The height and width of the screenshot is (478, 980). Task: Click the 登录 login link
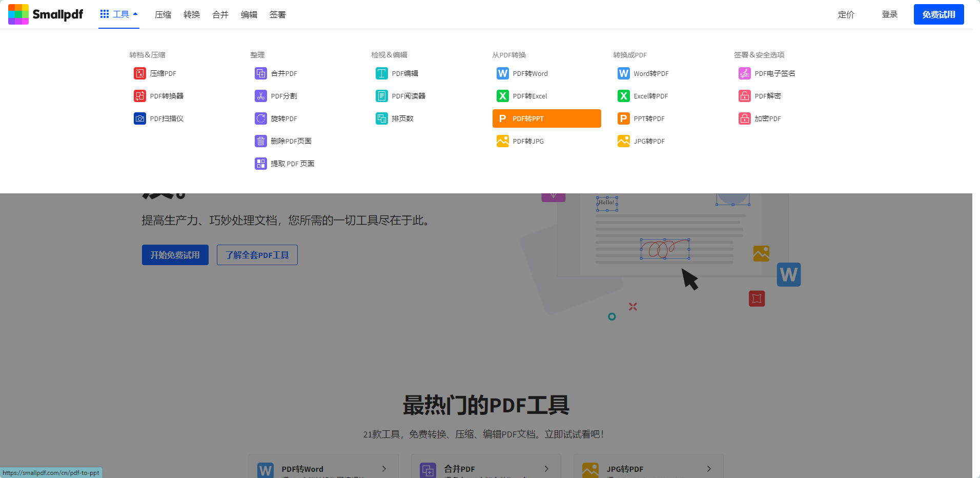tap(890, 14)
